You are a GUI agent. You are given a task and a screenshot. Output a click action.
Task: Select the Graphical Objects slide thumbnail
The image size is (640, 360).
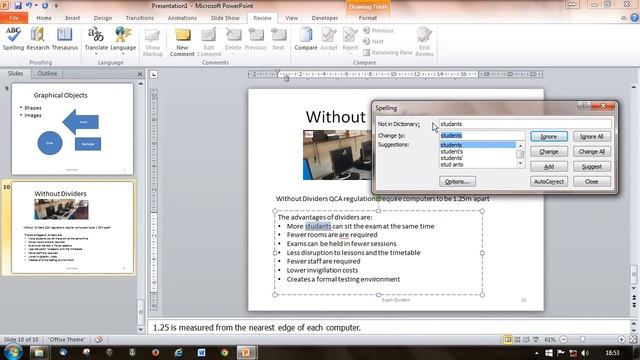(72, 129)
